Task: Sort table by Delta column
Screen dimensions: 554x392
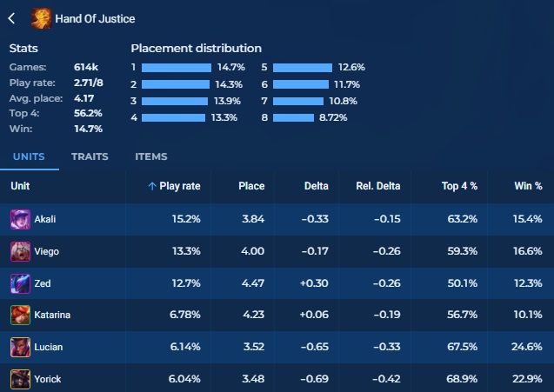Action: (317, 186)
